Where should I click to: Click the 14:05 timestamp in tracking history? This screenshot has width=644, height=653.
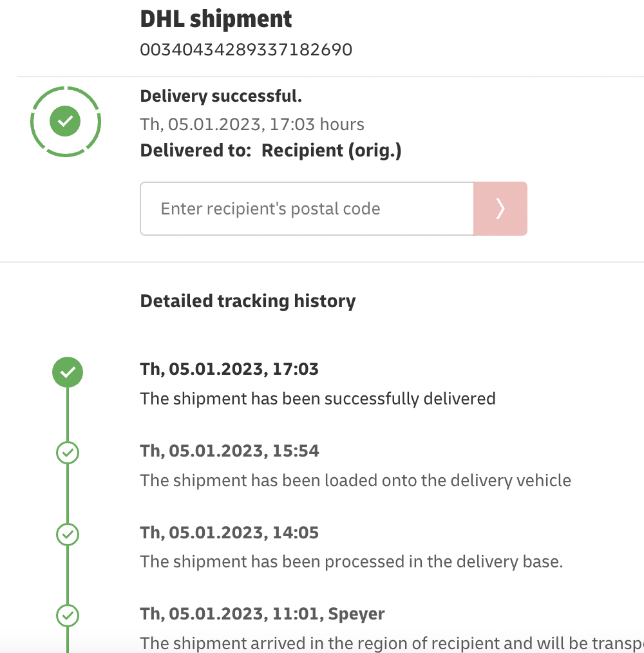coord(229,533)
